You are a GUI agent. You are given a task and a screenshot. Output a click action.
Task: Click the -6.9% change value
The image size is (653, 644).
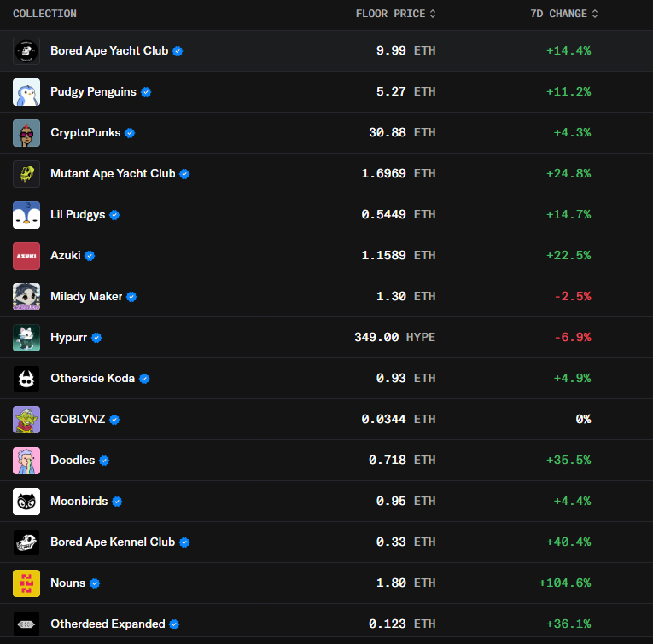(x=573, y=338)
